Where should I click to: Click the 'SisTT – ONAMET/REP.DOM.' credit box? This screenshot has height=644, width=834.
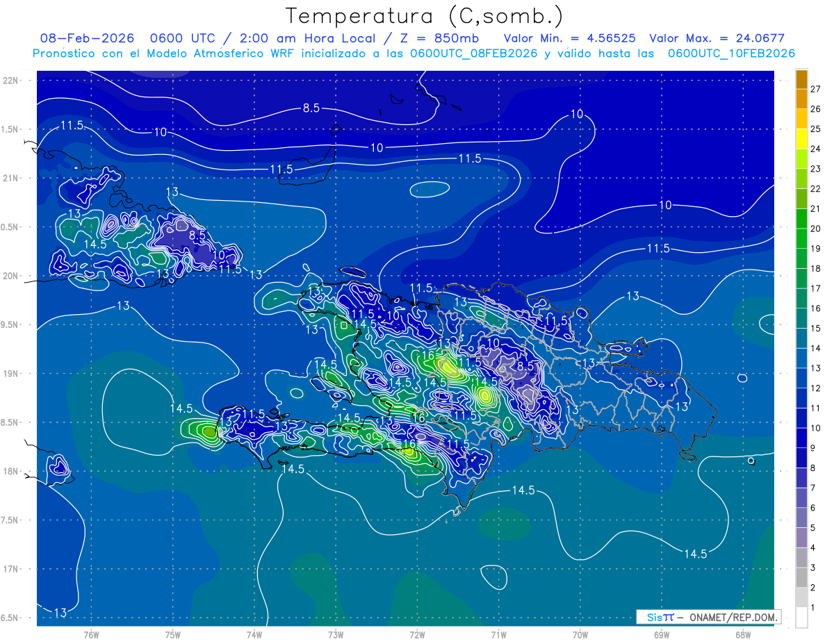709,617
